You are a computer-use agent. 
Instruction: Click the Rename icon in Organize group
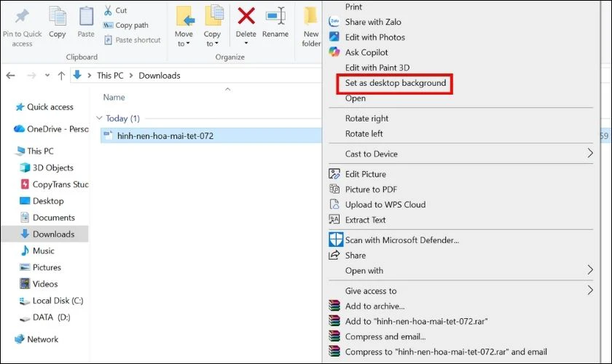coord(275,16)
